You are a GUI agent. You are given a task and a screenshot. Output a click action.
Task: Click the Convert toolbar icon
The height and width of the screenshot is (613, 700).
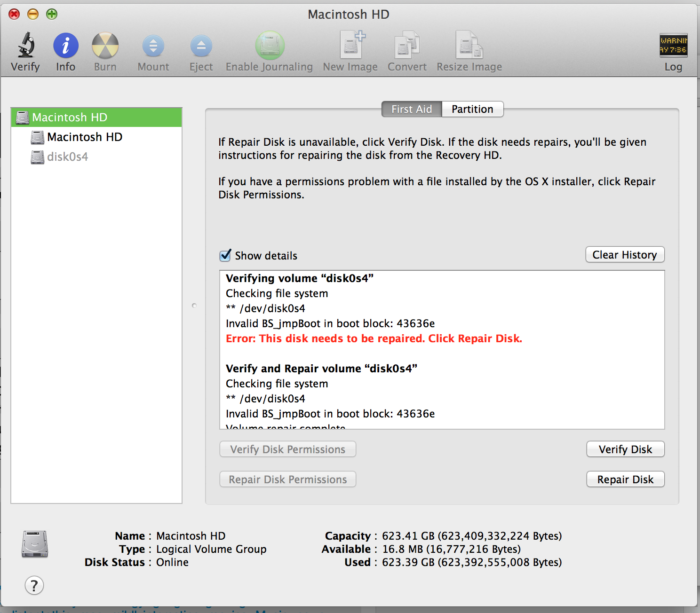(x=407, y=46)
